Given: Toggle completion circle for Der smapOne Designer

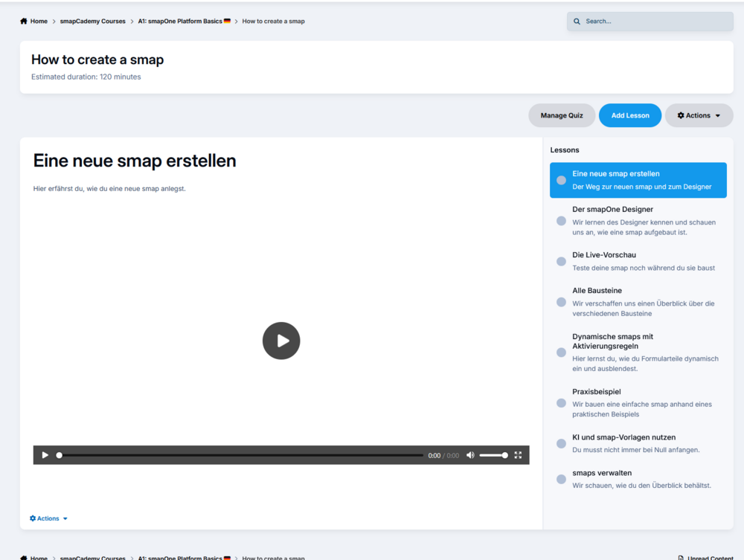Looking at the screenshot, I should (561, 221).
